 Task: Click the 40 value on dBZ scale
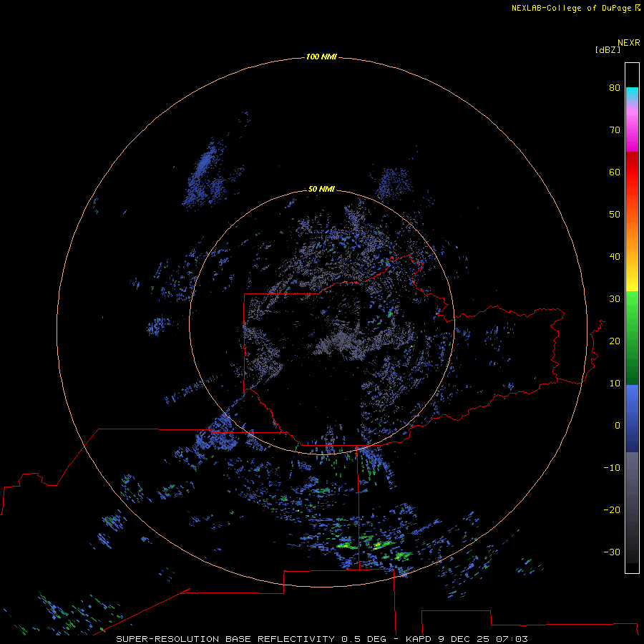pos(615,257)
